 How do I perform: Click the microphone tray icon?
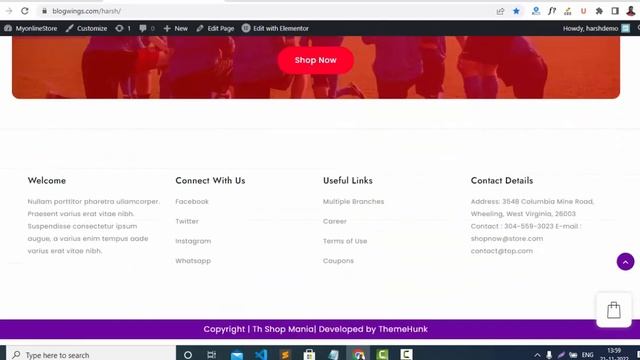pyautogui.click(x=549, y=355)
